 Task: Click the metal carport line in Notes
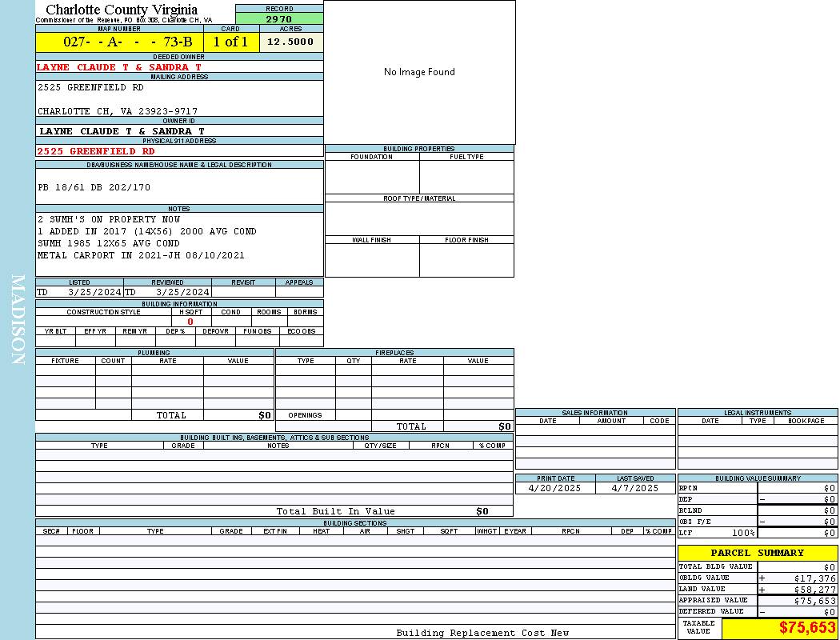(141, 255)
